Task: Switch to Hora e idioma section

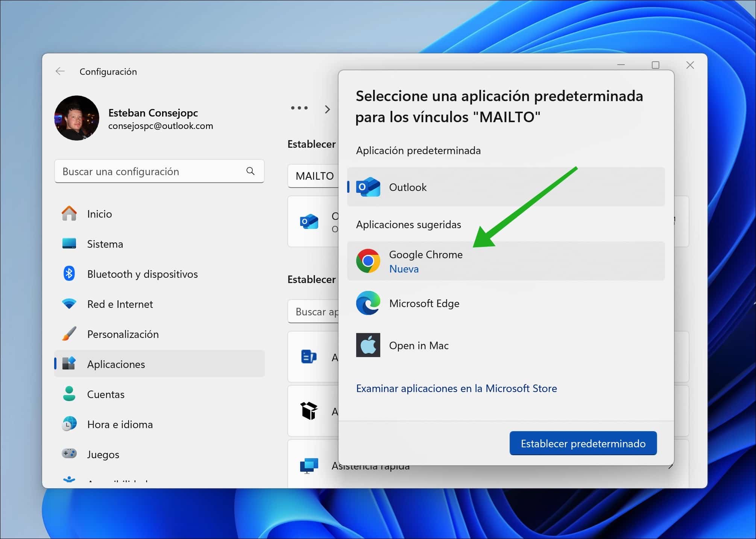Action: tap(120, 424)
